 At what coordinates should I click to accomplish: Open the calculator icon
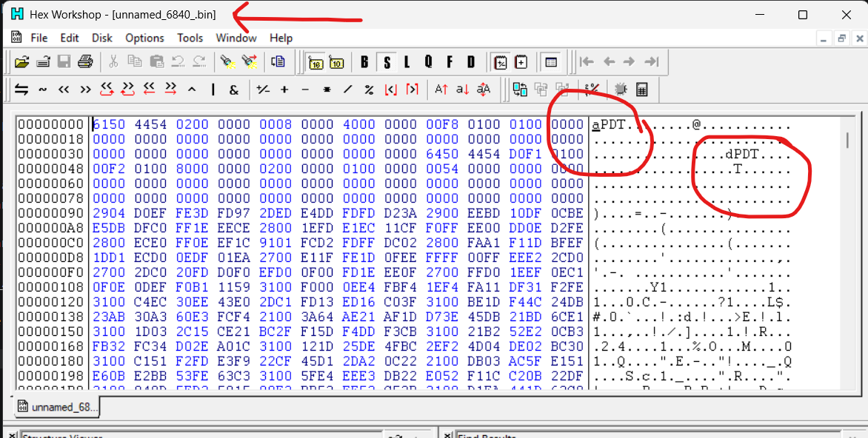coord(641,89)
